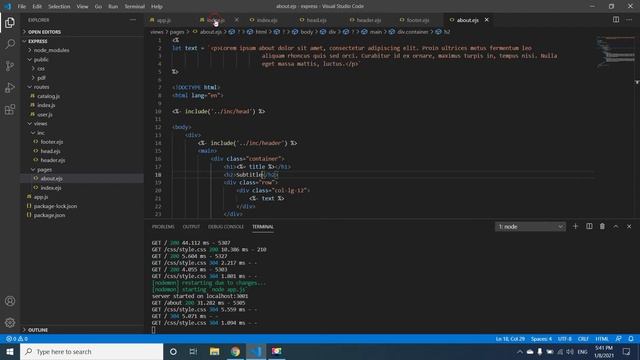This screenshot has height=360, width=640.
Task: Kill terminal with trash icon
Action: [x=602, y=226]
